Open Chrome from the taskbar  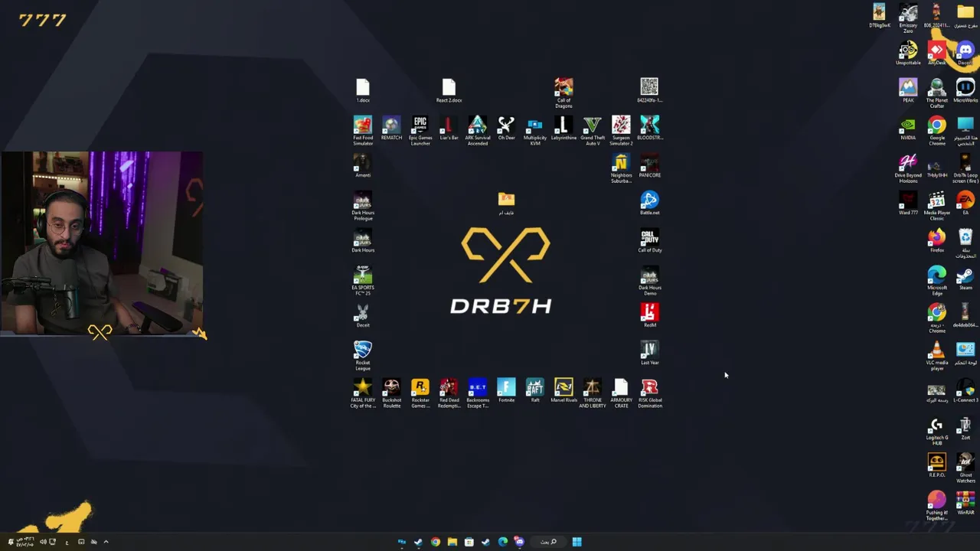pos(436,542)
